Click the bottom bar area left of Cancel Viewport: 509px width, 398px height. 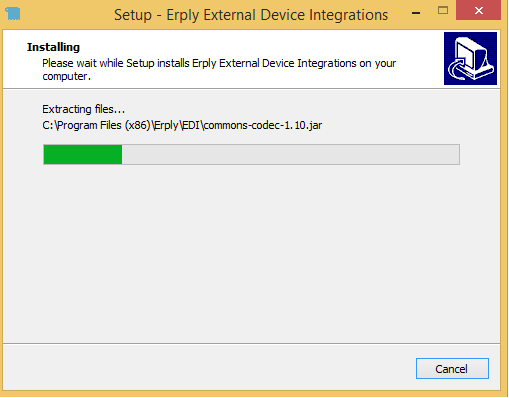tap(207, 368)
